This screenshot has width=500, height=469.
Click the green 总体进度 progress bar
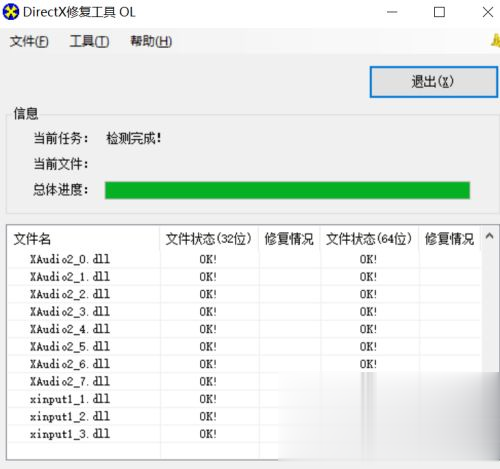pyautogui.click(x=287, y=190)
